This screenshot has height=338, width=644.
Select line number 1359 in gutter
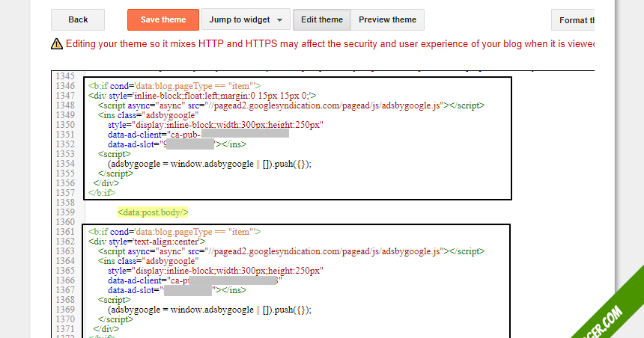click(65, 212)
